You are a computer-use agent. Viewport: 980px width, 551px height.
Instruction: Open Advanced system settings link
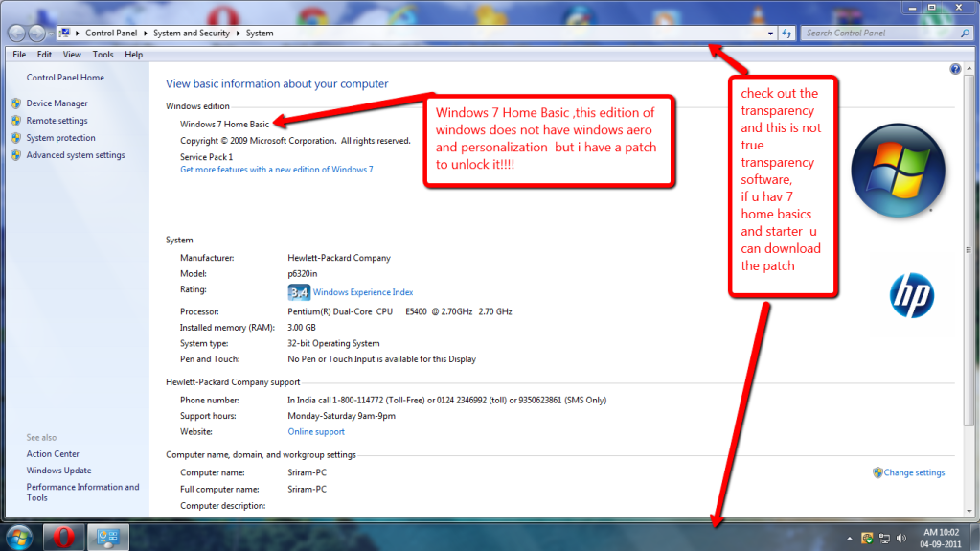[76, 155]
